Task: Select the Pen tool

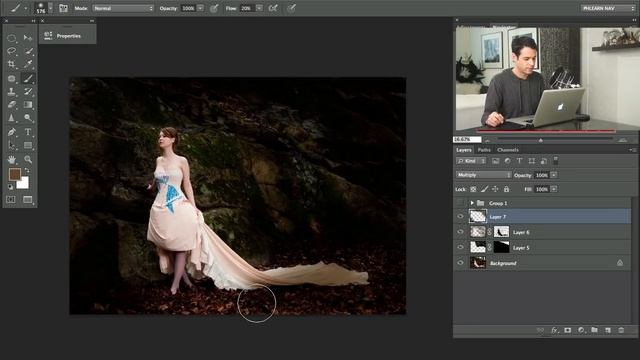Action: click(x=11, y=132)
